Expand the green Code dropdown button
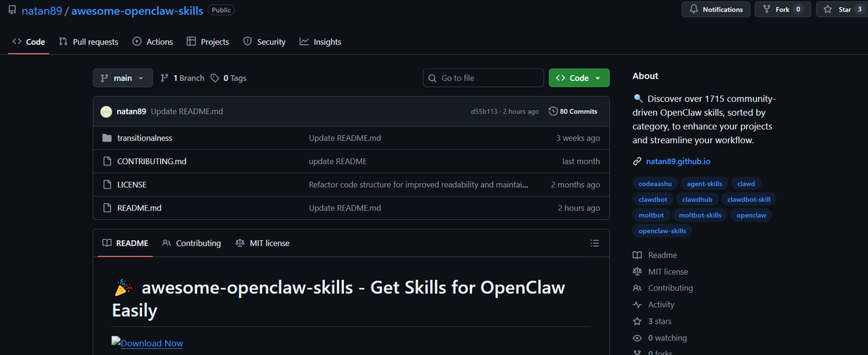 pyautogui.click(x=579, y=78)
